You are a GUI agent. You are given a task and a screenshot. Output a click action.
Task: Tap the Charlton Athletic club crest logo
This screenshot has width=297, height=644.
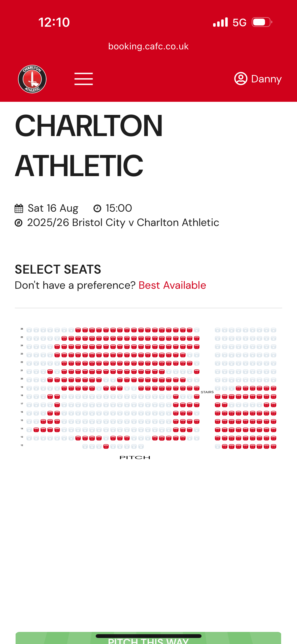[32, 79]
